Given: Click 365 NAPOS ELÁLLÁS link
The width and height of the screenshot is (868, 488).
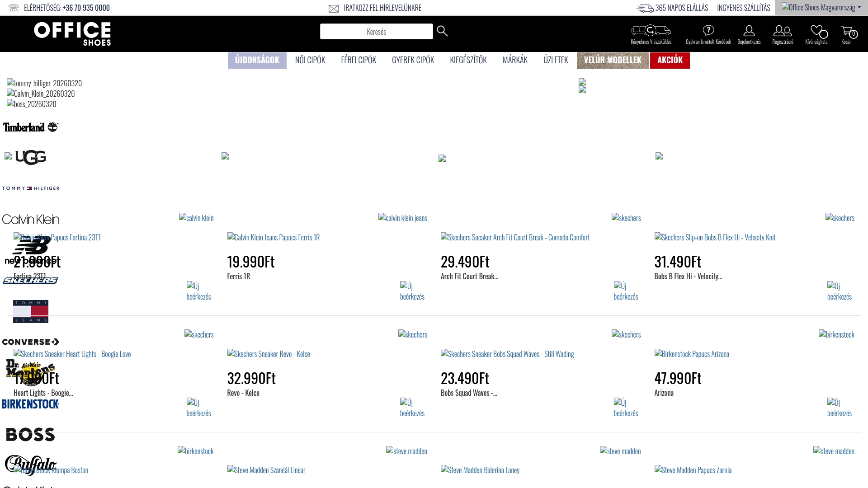Looking at the screenshot, I should [682, 8].
